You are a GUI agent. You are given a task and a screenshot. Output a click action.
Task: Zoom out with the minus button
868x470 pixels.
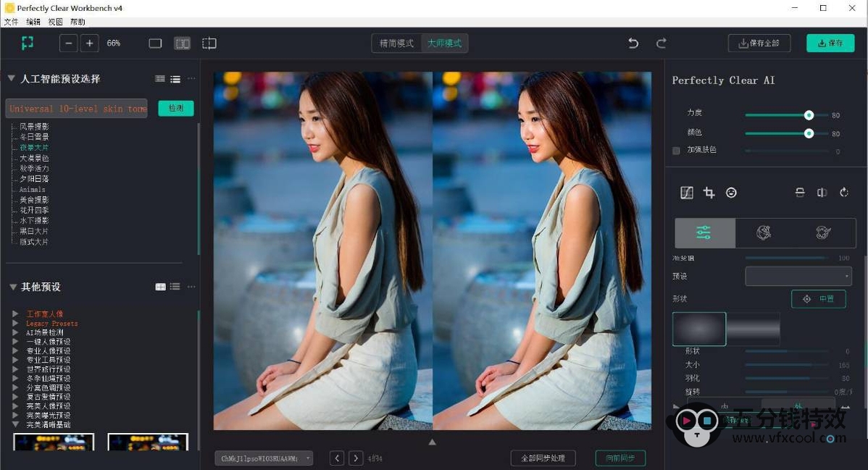69,44
